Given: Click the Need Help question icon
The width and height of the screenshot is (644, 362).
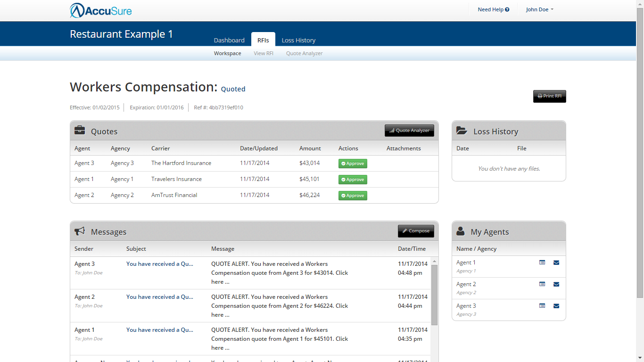Looking at the screenshot, I should pos(507,9).
